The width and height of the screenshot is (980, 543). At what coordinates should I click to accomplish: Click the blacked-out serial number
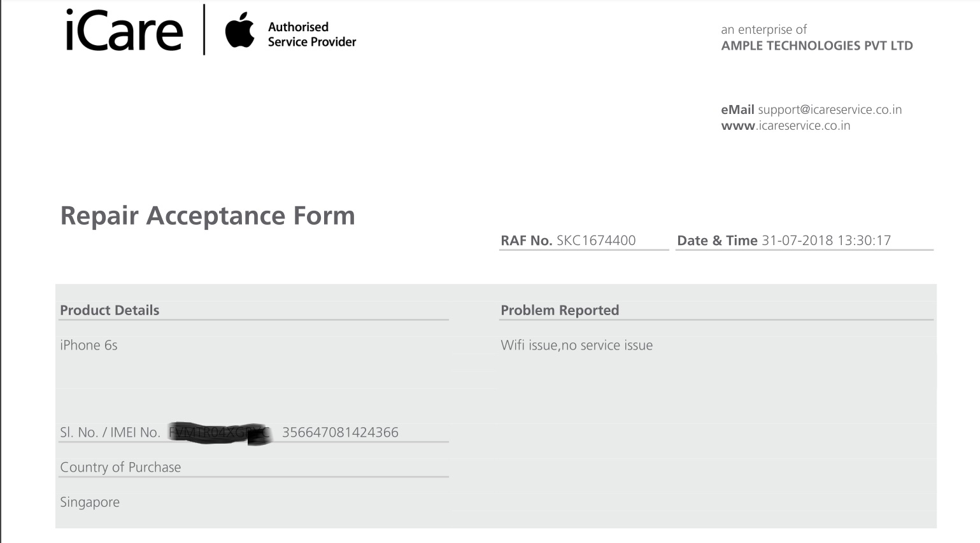[x=220, y=433]
